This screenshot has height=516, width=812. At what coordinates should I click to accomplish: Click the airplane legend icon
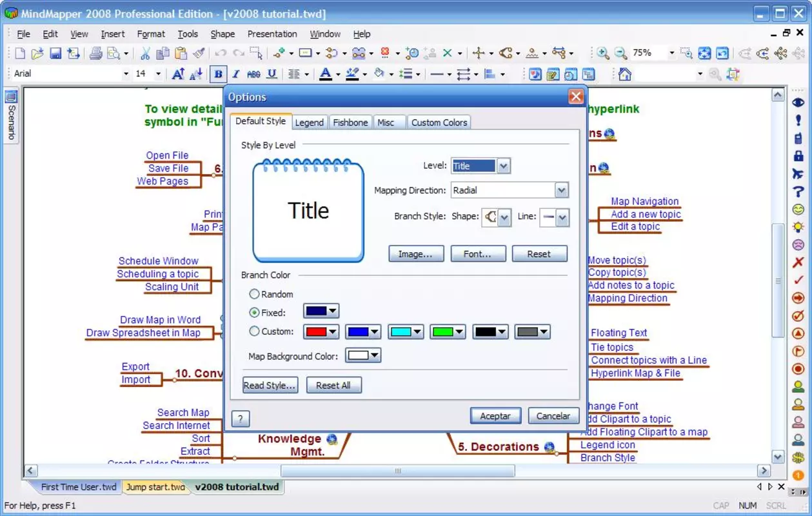[798, 174]
